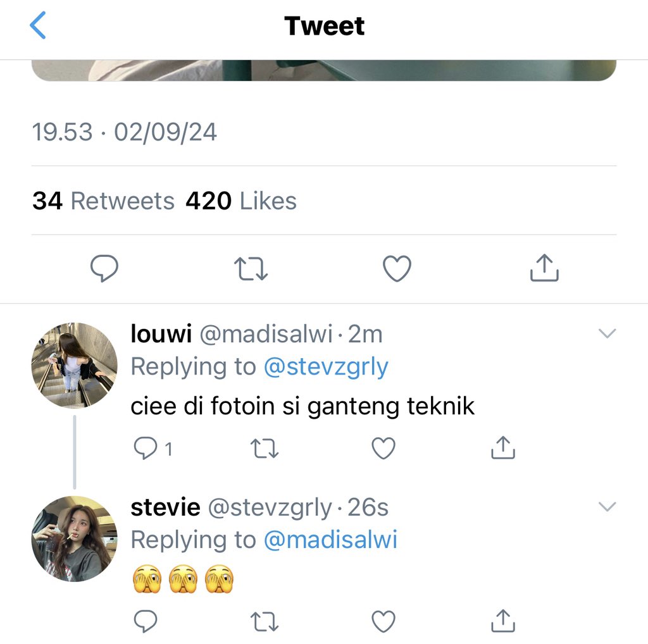The width and height of the screenshot is (648, 644).
Task: Open @stevzgrly mention in louwi's reply
Action: coord(326,367)
